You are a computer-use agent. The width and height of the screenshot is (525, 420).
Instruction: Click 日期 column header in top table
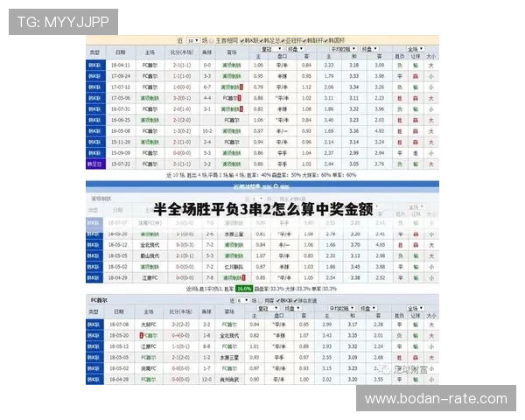click(x=121, y=52)
